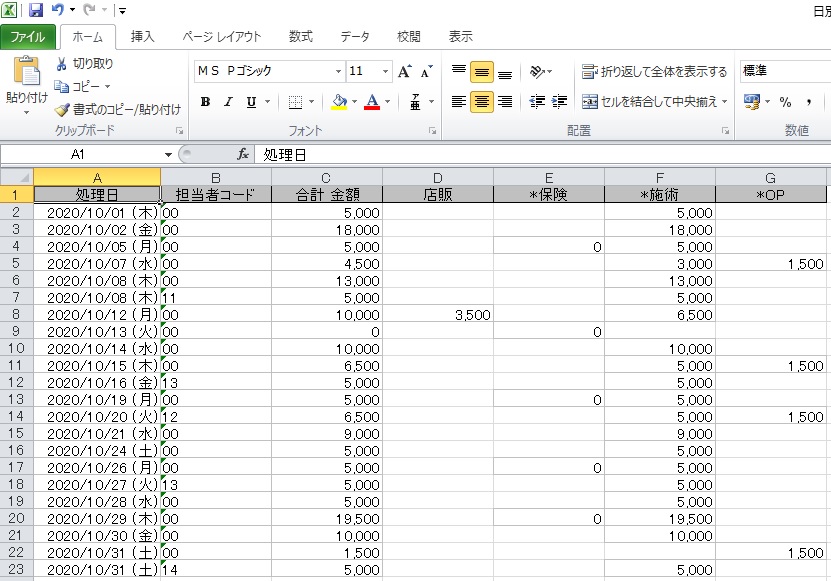Screen dimensions: 831x581
Task: Select column A header
Action: (97, 177)
